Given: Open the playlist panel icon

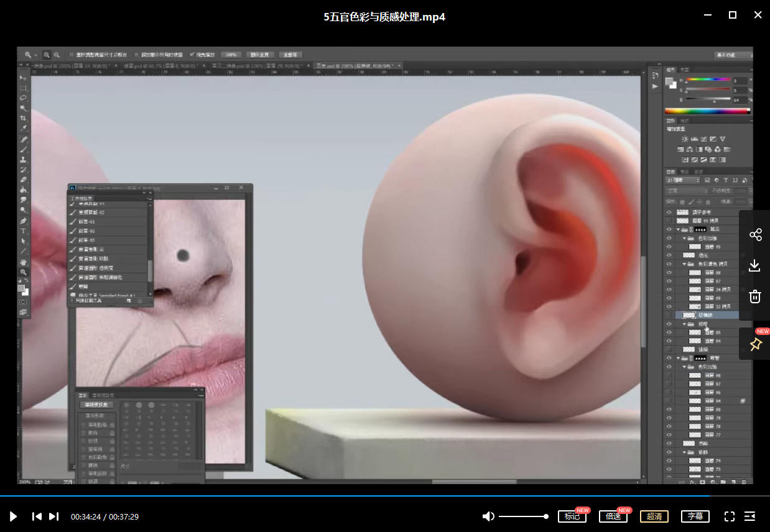Looking at the screenshot, I should coord(750,516).
